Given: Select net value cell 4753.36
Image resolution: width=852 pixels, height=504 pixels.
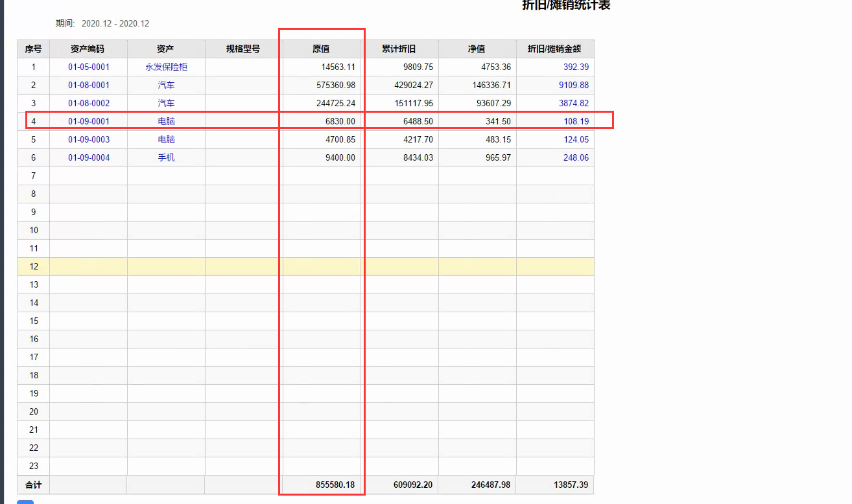Looking at the screenshot, I should 477,67.
